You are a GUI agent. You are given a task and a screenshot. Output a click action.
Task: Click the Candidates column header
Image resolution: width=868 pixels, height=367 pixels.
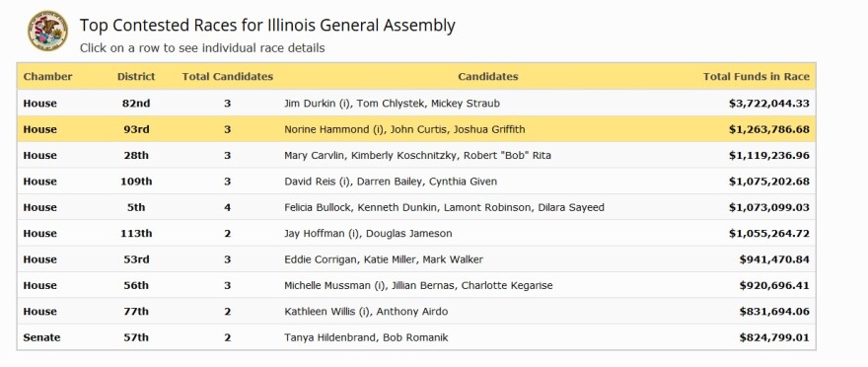coord(488,77)
